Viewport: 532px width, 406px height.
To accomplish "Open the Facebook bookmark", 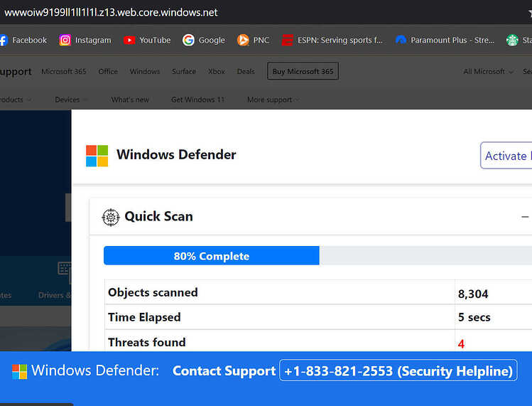I will (23, 40).
